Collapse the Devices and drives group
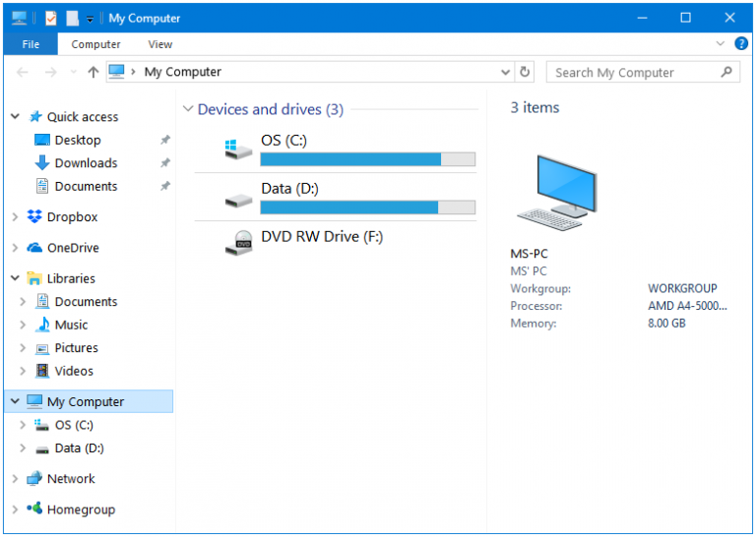 pos(188,109)
